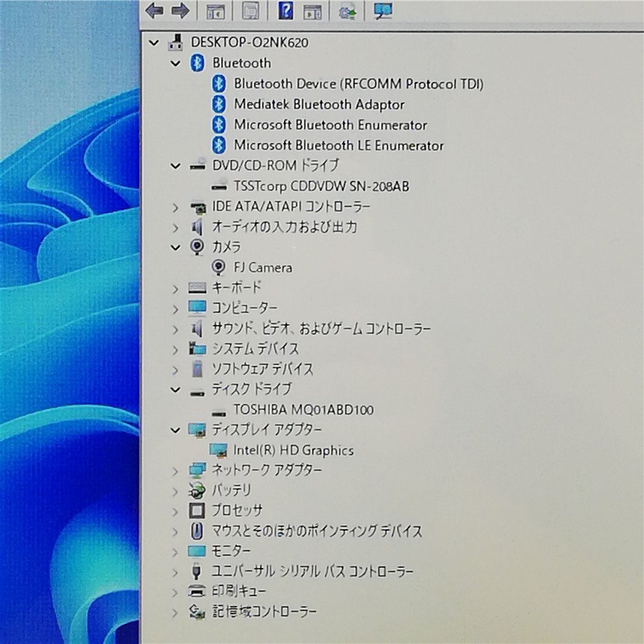Screen dimensions: 644x644
Task: Select Bluetooth Device (RFCOMM Protocol TDI)
Action: (x=359, y=84)
